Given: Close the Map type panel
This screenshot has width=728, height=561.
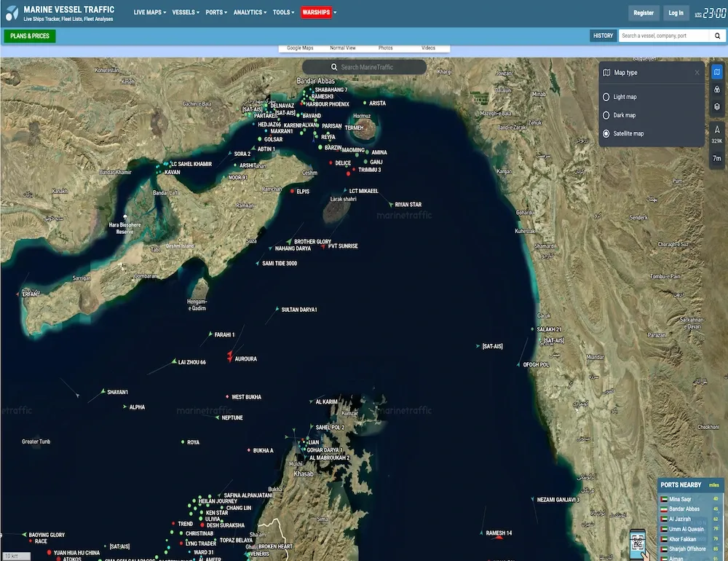Looking at the screenshot, I should (697, 73).
